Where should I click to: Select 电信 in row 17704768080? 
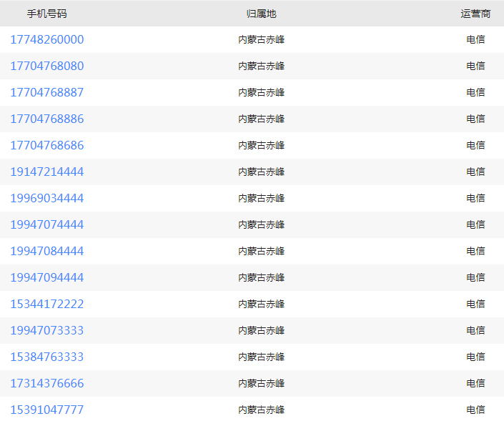pos(475,66)
